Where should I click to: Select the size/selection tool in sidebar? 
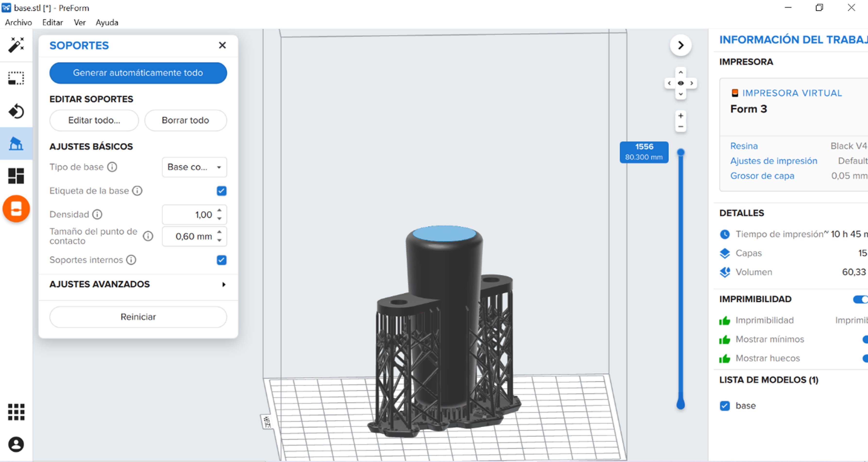click(16, 78)
